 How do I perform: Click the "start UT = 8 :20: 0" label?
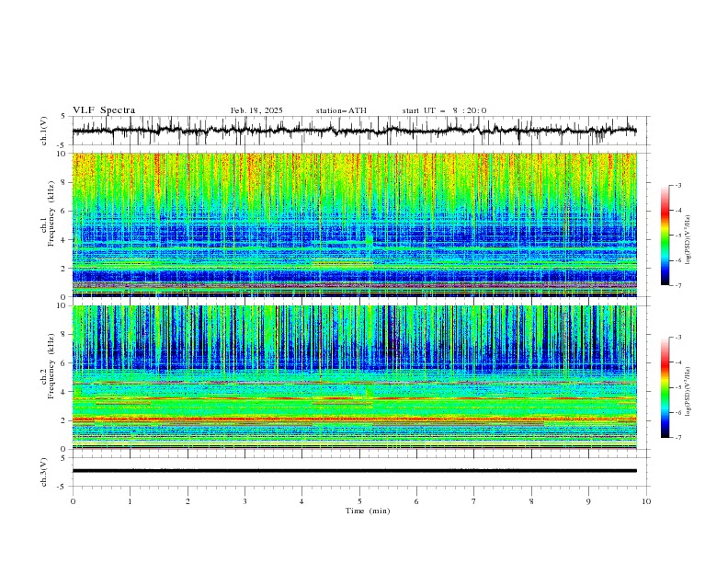pyautogui.click(x=444, y=110)
